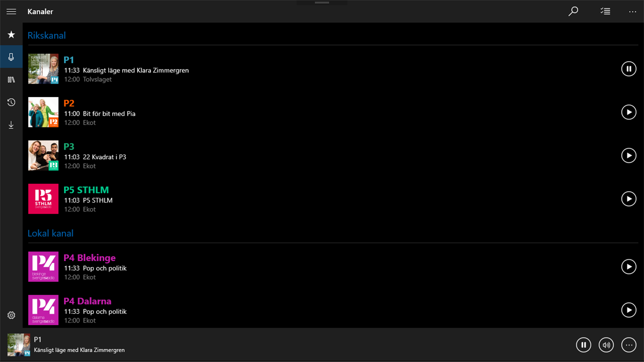This screenshot has height=362, width=644.
Task: Click "Pop och politik" under P4 Blekinge
Action: [x=105, y=268]
